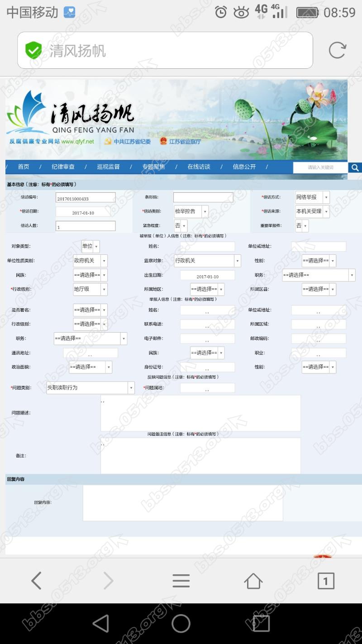
Task: Expand the 问题类别 dropdown showing 失职渎职行为
Action: click(90, 388)
